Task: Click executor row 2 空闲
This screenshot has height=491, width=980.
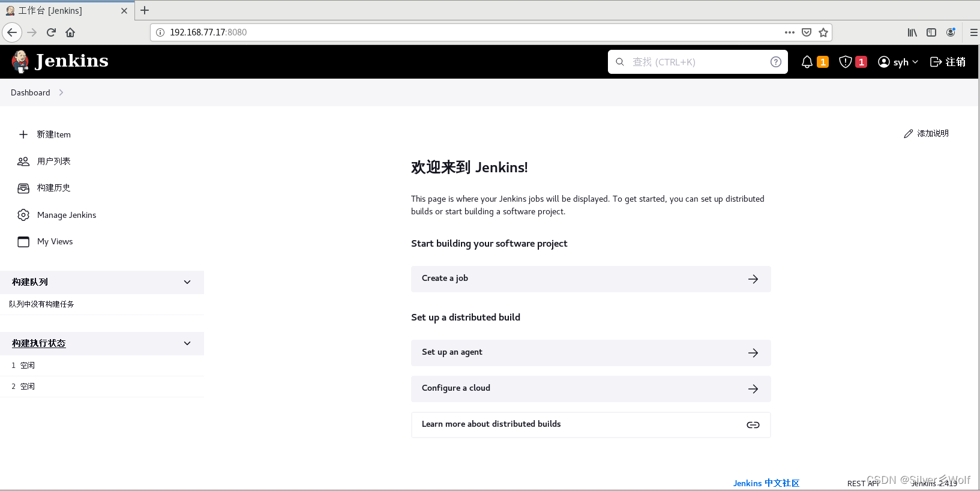Action: coord(102,387)
